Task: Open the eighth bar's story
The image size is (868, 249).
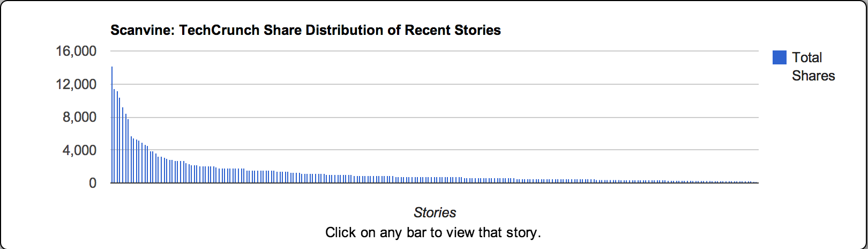Action: pos(131,160)
